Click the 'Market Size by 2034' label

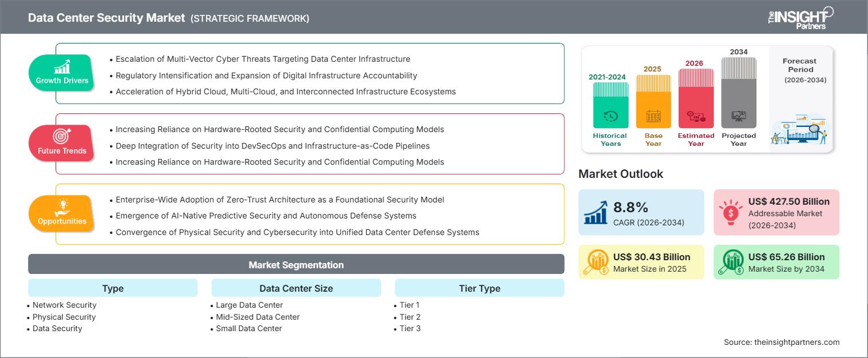point(786,269)
